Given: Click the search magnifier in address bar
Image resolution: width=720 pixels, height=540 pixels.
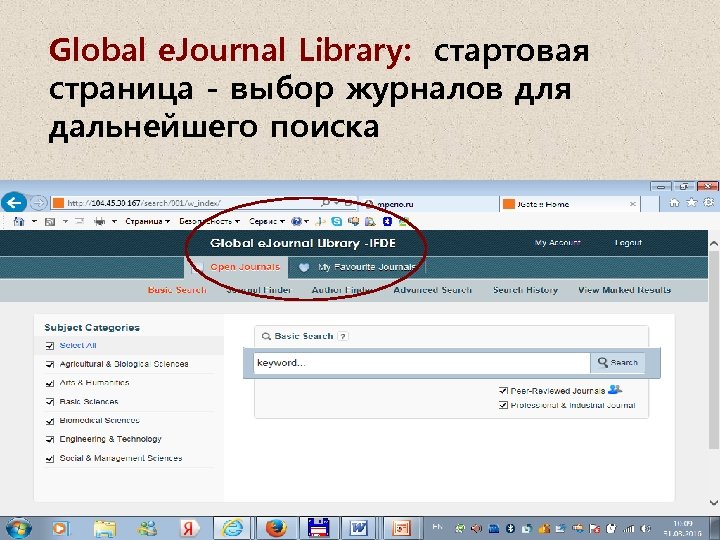Looking at the screenshot, I should (325, 203).
